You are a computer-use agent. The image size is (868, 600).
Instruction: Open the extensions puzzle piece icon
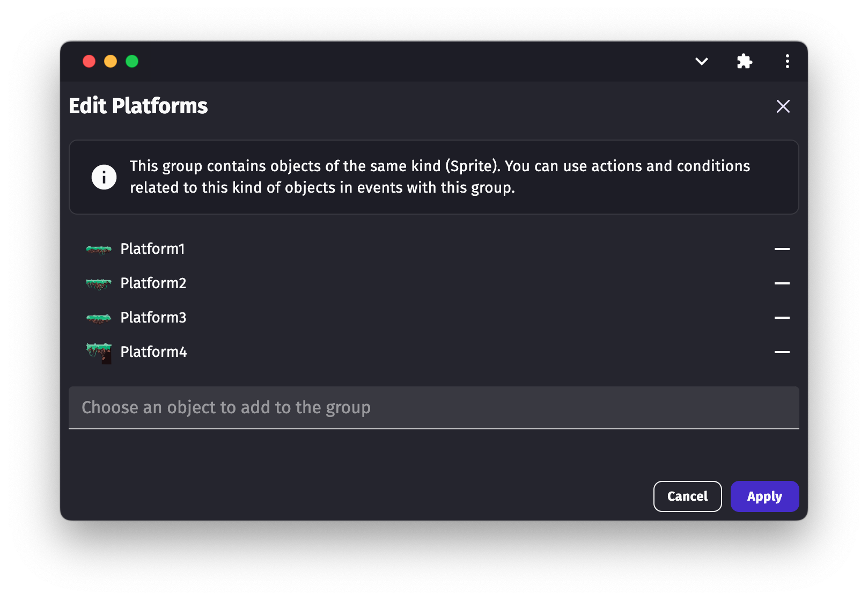click(744, 61)
